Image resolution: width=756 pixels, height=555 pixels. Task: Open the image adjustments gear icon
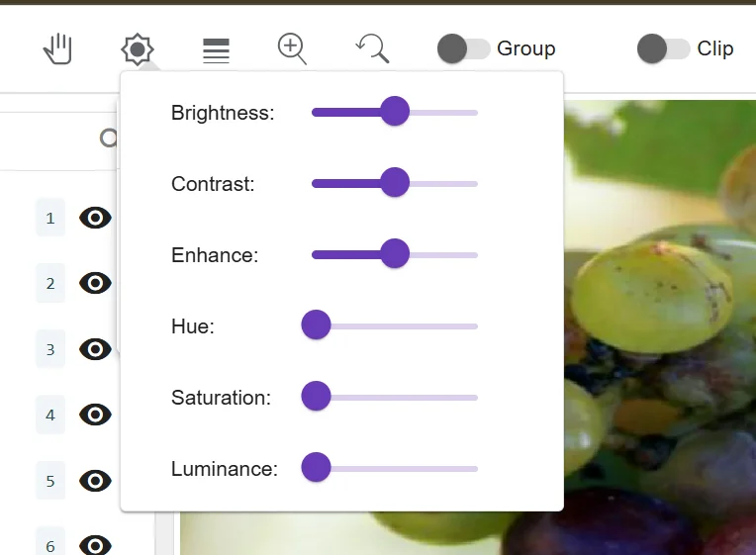tap(138, 49)
